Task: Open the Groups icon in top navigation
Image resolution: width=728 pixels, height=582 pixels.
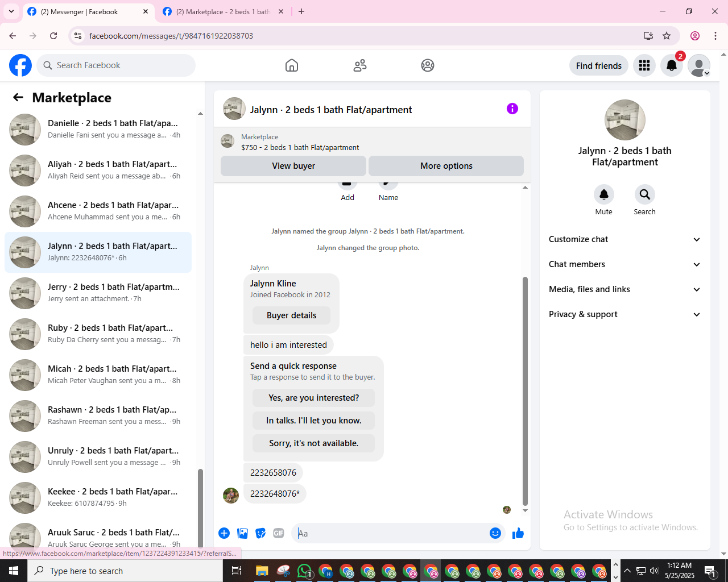Action: (428, 65)
